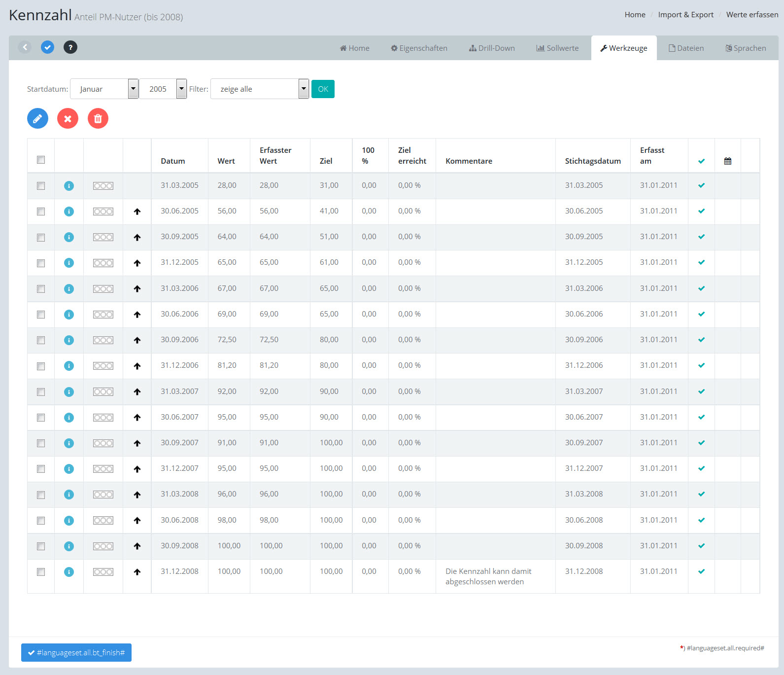Click the red trash delete button
This screenshot has height=675, width=784.
(x=98, y=118)
